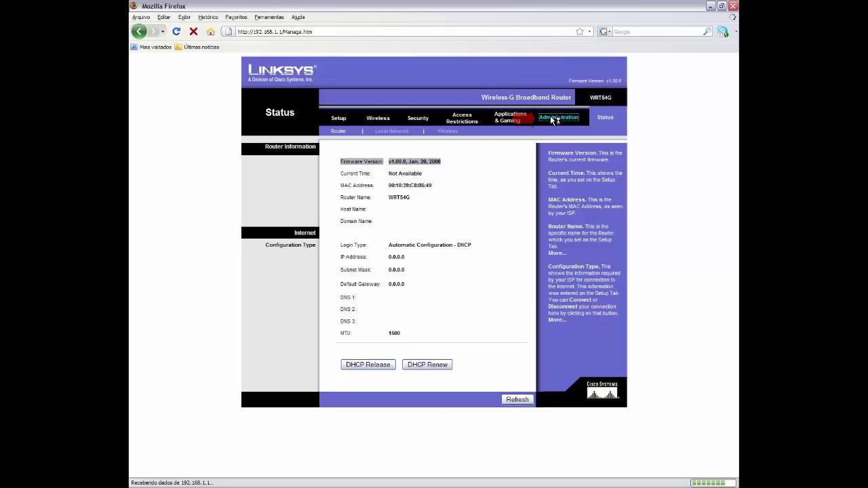Click the MTU value 1500
868x488 pixels.
click(394, 333)
